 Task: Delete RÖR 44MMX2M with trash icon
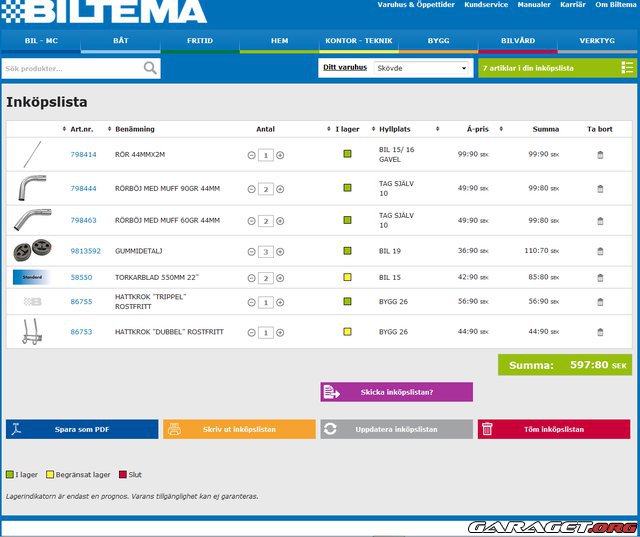tap(600, 155)
